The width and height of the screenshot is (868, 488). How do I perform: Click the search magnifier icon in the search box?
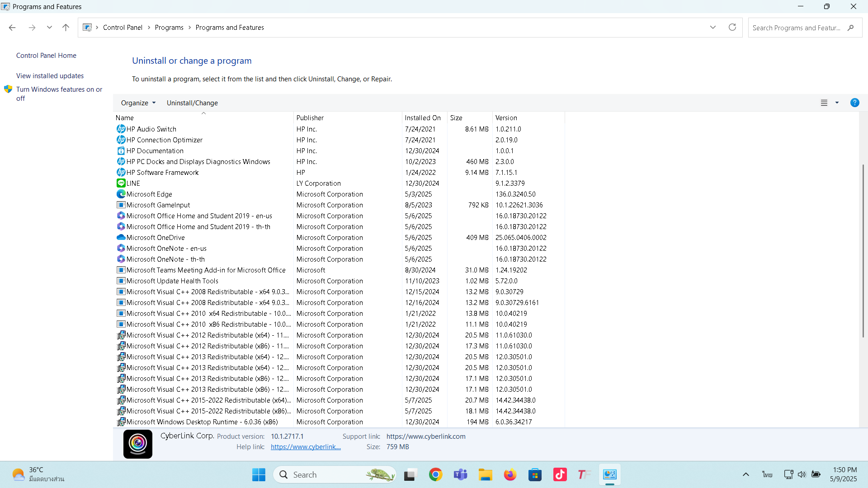click(x=850, y=28)
